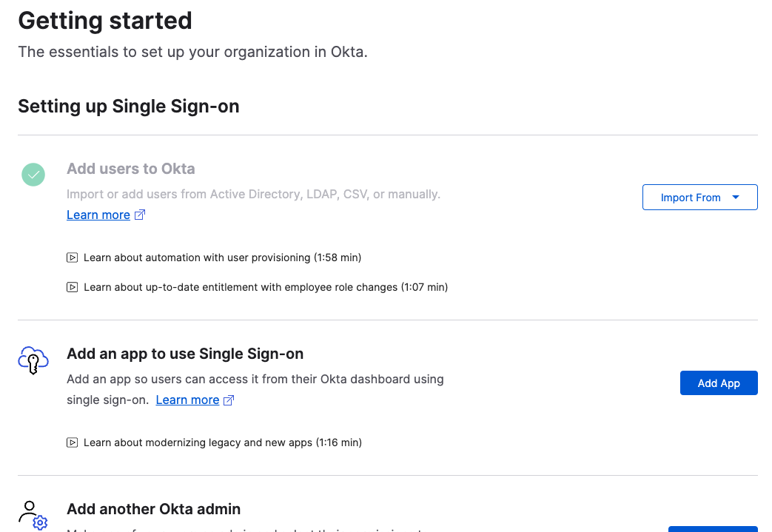Open the Learn more link under Add users

coord(98,215)
